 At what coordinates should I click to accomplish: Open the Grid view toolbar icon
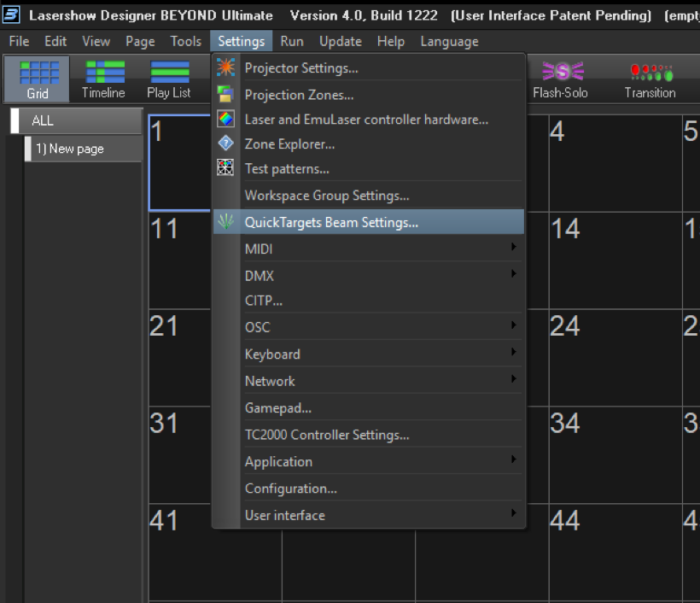point(37,79)
